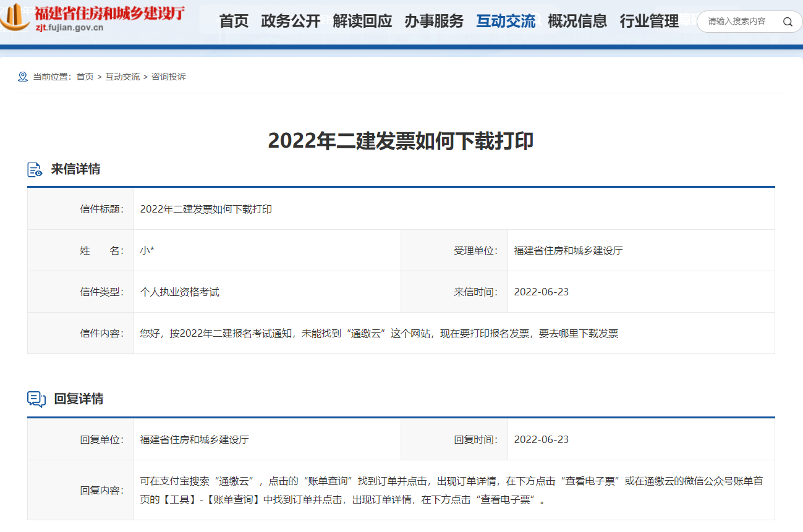Click the 来信时间 date 2022-06-23

click(542, 292)
